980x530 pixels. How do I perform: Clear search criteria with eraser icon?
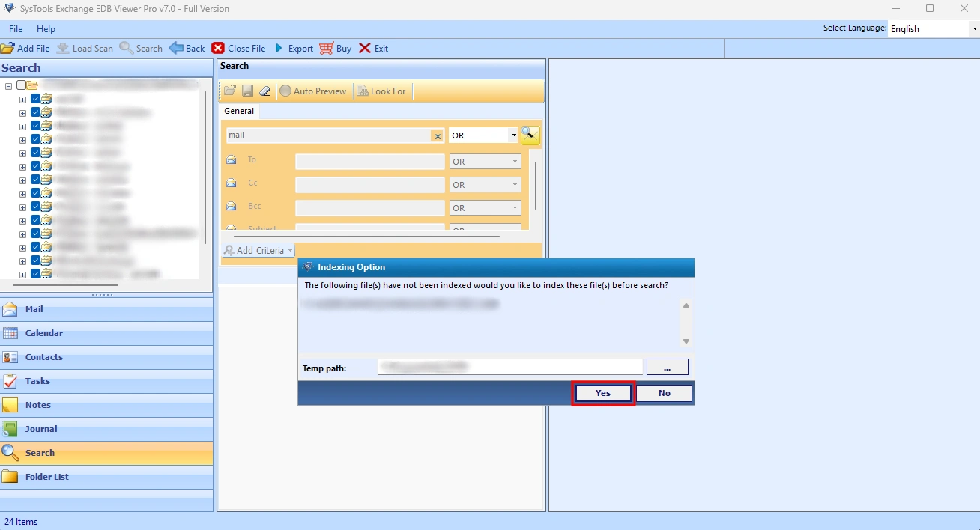[264, 91]
